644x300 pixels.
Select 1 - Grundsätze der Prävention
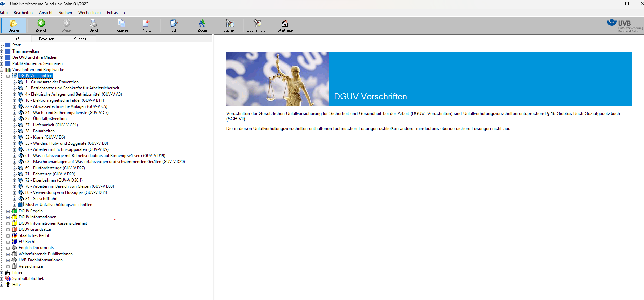tap(52, 82)
